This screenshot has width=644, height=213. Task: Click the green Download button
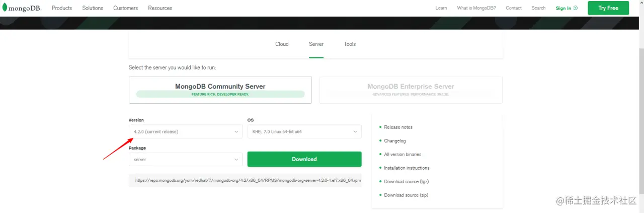click(304, 159)
